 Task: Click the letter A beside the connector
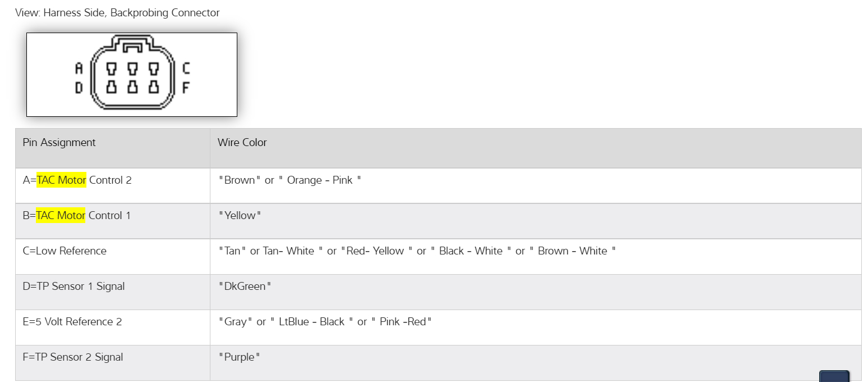(79, 69)
